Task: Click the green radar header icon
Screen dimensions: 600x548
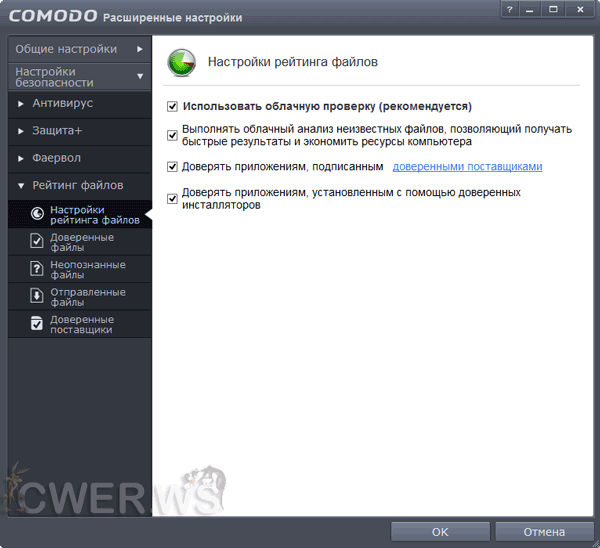Action: click(x=181, y=63)
